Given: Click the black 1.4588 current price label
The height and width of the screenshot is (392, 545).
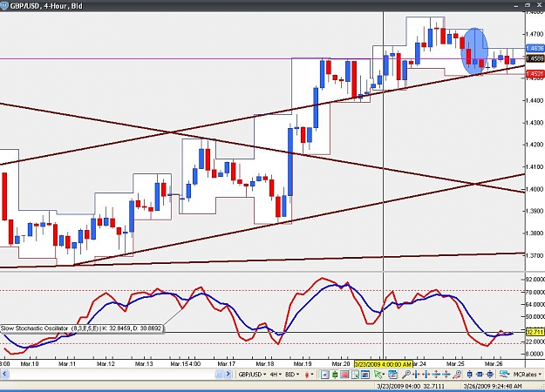Looking at the screenshot, I should pos(535,58).
